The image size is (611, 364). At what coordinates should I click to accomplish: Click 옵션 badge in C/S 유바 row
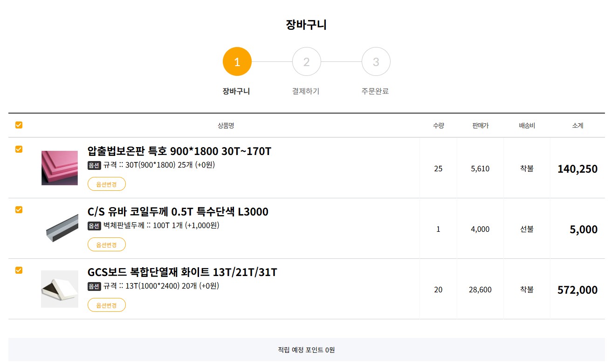point(94,226)
